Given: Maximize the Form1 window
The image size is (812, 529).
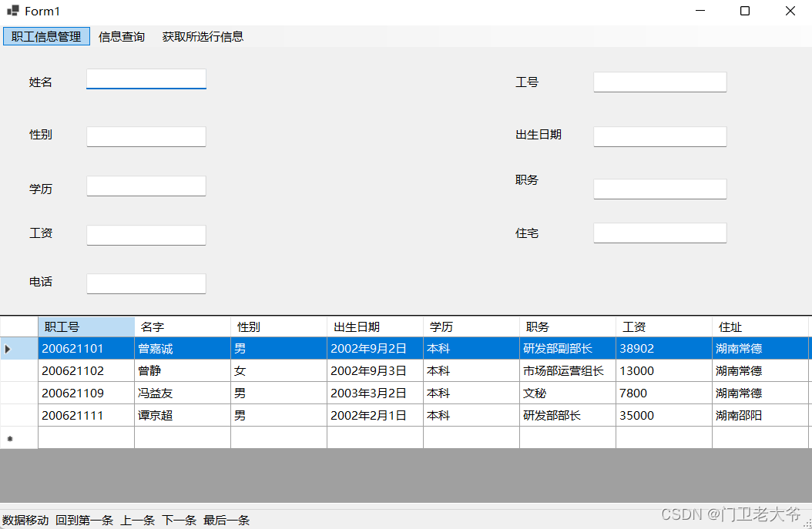Looking at the screenshot, I should (744, 11).
